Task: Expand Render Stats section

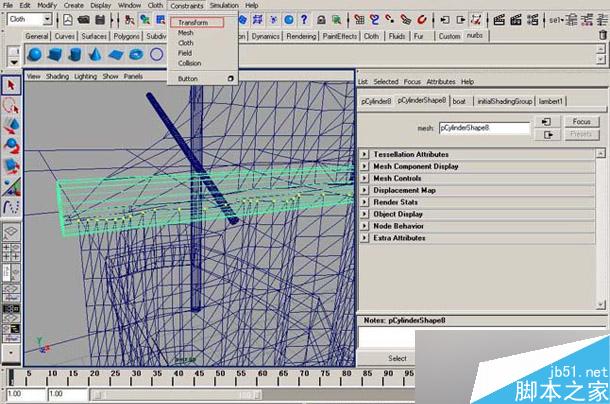Action: click(x=364, y=202)
